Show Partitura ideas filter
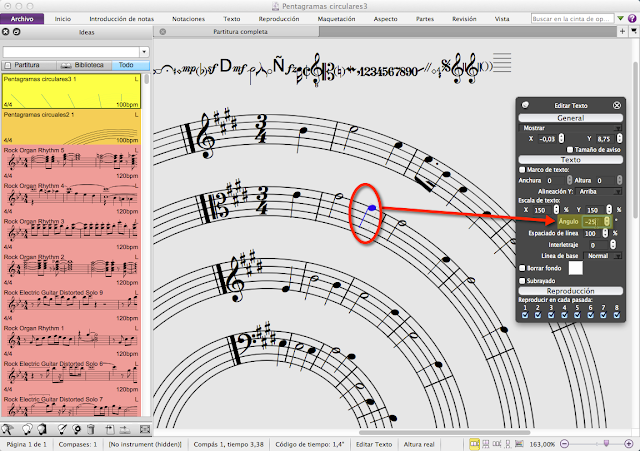640x451 pixels. coord(29,65)
